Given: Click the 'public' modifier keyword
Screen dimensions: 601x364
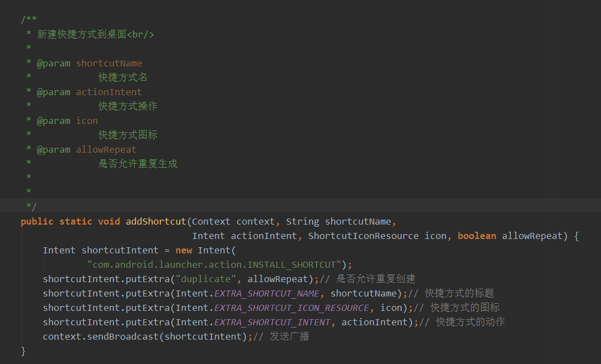Looking at the screenshot, I should point(37,221).
